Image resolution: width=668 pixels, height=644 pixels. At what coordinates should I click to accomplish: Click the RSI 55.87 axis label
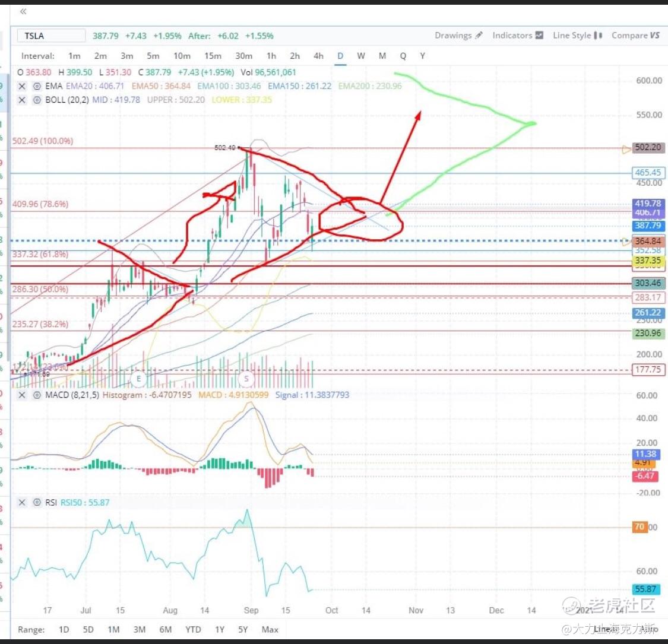(x=646, y=589)
